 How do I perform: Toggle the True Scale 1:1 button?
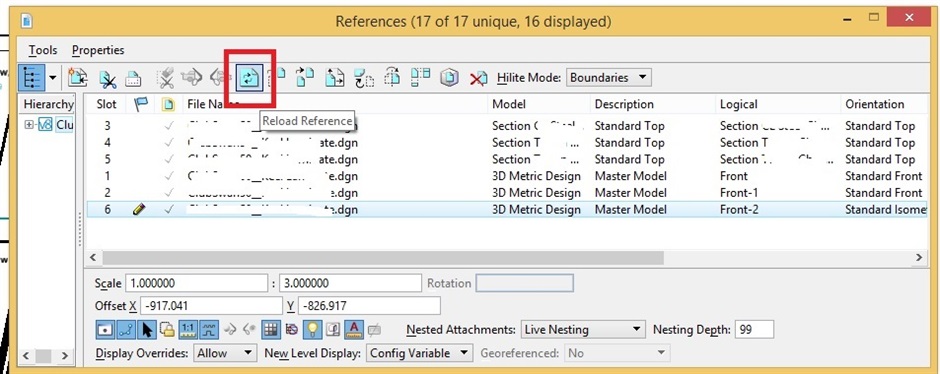(188, 329)
